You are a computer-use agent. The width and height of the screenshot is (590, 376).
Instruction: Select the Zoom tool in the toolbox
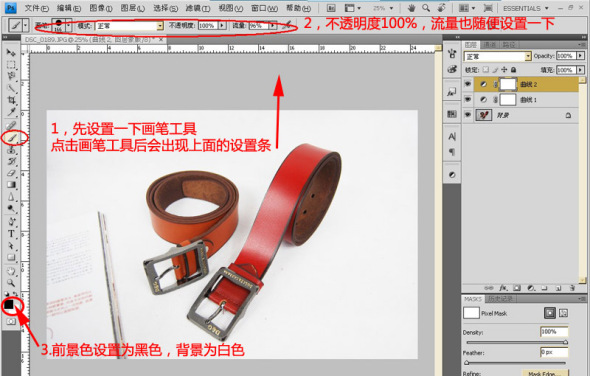11,283
